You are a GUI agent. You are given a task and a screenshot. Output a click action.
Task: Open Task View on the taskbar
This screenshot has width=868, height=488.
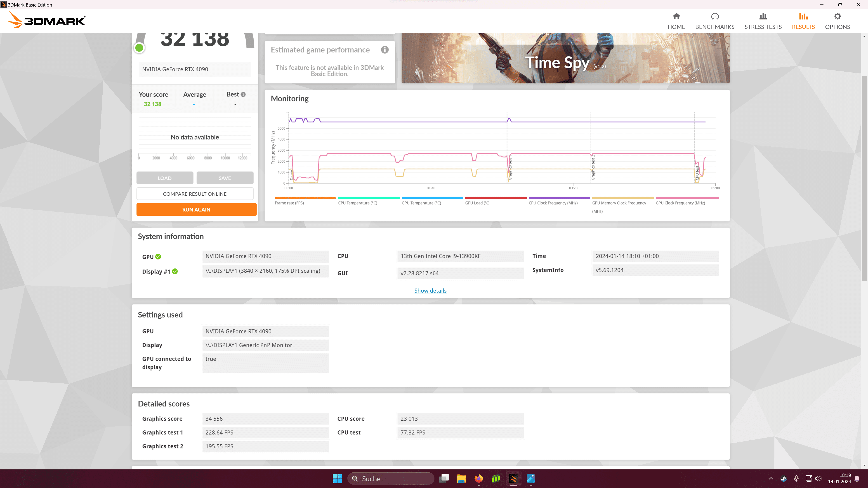(444, 479)
